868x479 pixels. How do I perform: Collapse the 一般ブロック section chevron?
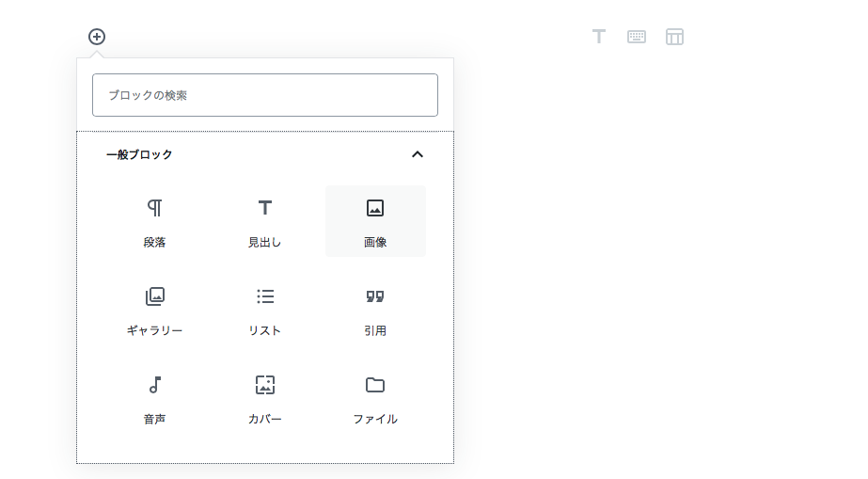[x=418, y=154]
